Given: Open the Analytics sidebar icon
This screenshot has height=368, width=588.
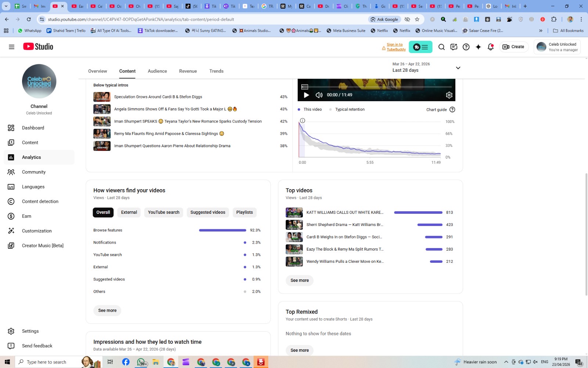Looking at the screenshot, I should pos(11,157).
